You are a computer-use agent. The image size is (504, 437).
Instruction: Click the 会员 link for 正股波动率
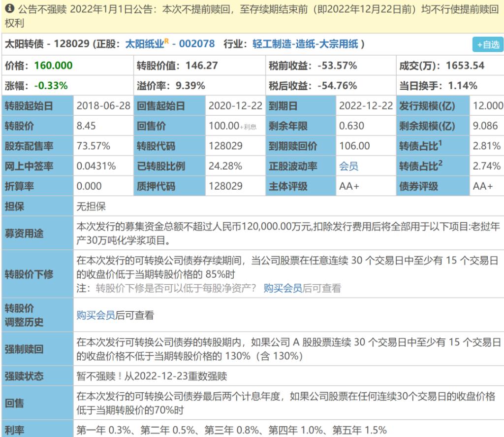pos(348,166)
